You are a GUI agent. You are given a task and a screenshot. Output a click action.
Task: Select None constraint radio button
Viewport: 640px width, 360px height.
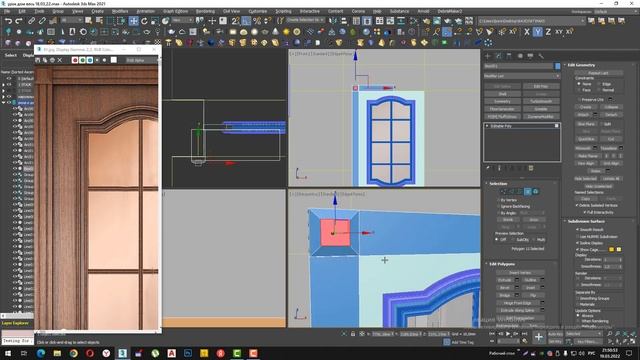pyautogui.click(x=579, y=84)
